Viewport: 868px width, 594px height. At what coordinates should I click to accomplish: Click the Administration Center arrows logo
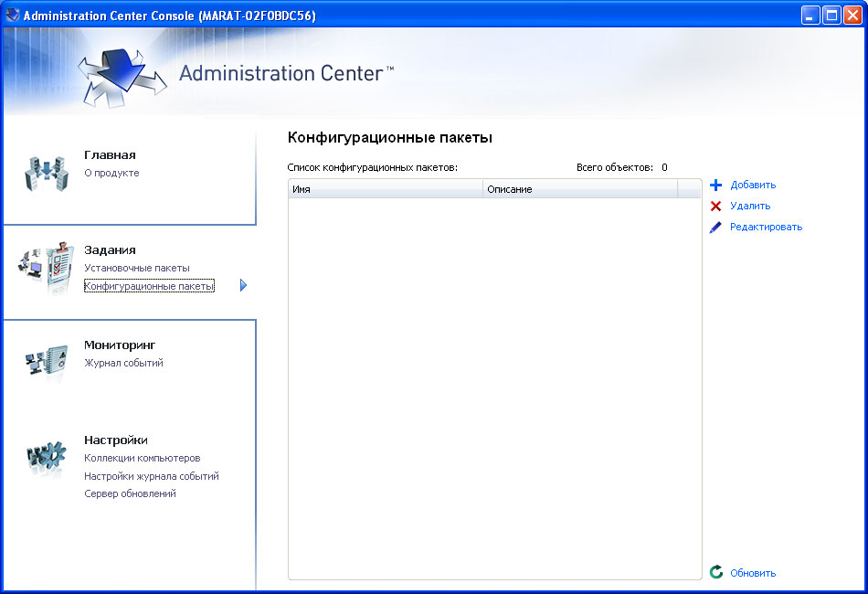click(122, 77)
